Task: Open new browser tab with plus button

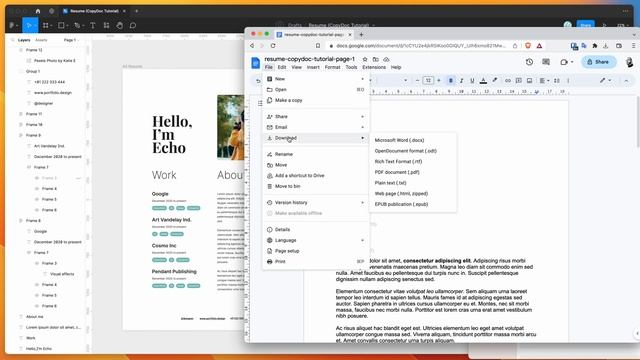Action: point(361,35)
